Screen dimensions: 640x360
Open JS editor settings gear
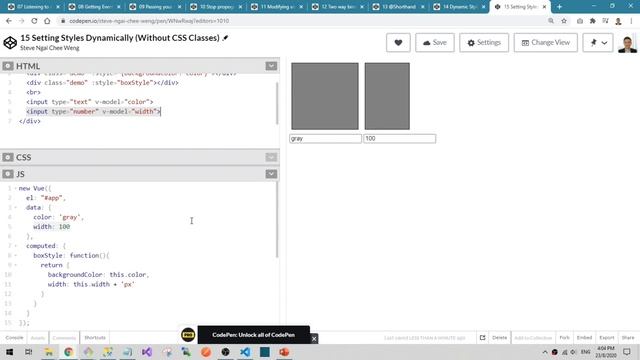[8, 174]
